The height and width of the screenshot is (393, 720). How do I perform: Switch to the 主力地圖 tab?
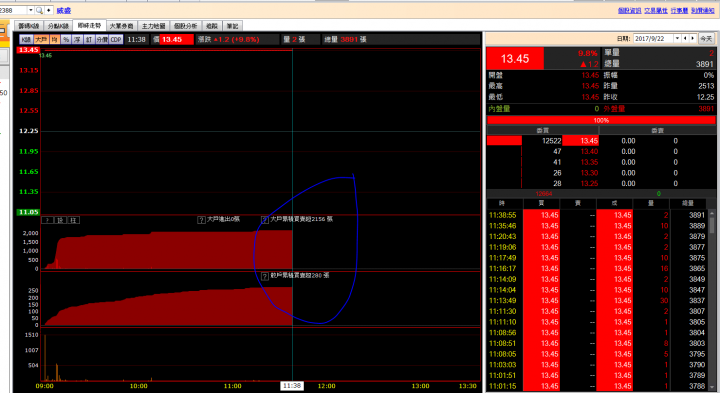tap(153, 26)
